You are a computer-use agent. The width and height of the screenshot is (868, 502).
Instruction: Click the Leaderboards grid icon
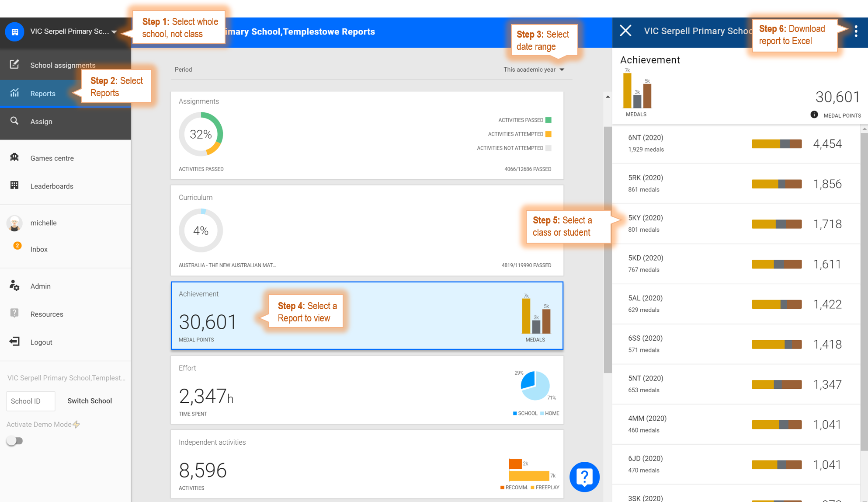(14, 185)
